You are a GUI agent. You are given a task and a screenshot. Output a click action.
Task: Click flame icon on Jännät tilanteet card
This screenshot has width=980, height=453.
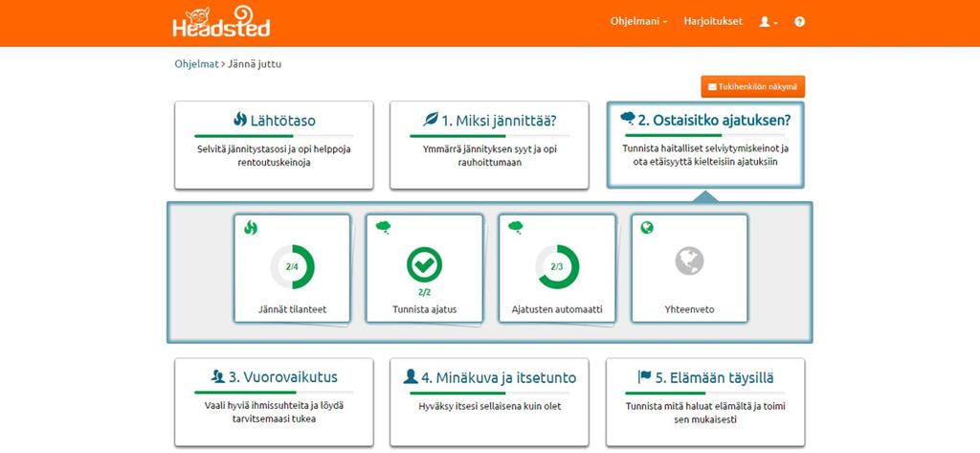pyautogui.click(x=251, y=228)
